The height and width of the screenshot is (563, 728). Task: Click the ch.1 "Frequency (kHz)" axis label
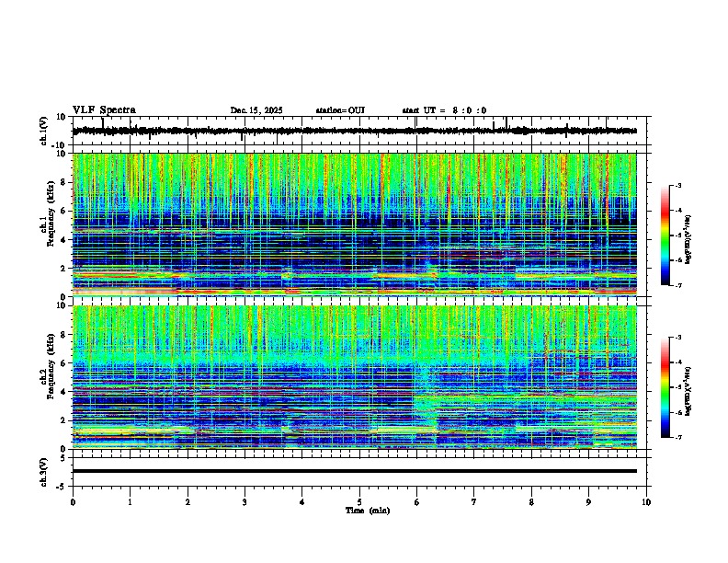tap(51, 213)
